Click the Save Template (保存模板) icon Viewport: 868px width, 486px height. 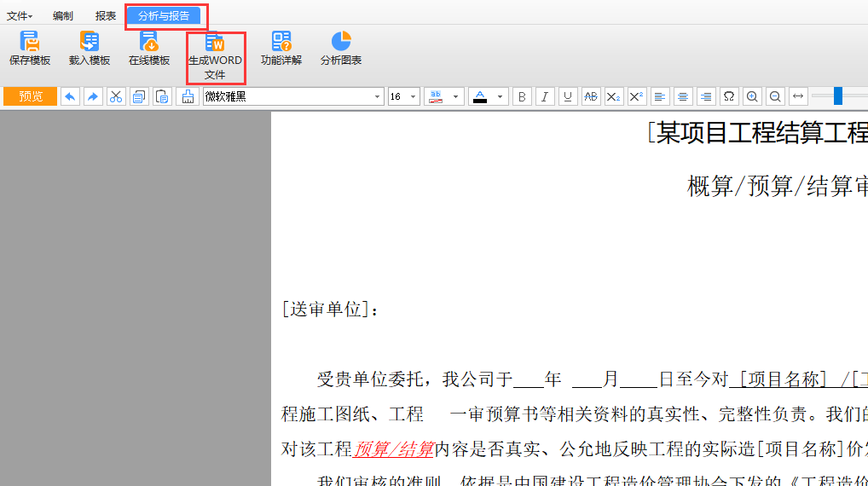(x=30, y=48)
